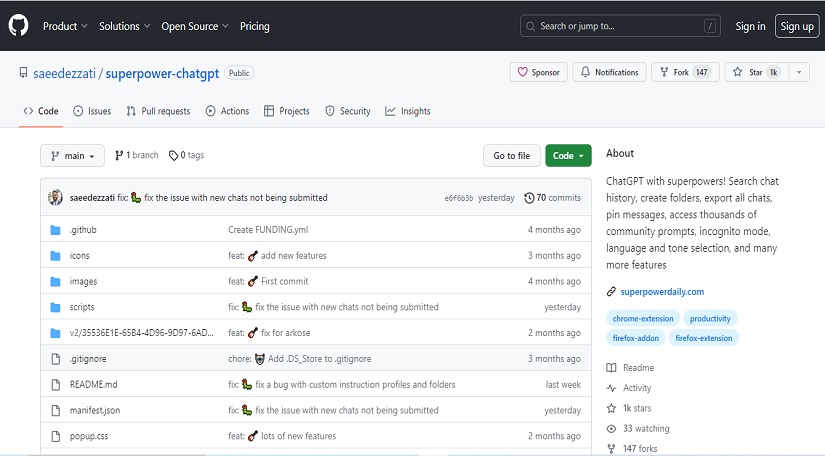
Task: Expand the Open Source menu
Action: pyautogui.click(x=195, y=26)
